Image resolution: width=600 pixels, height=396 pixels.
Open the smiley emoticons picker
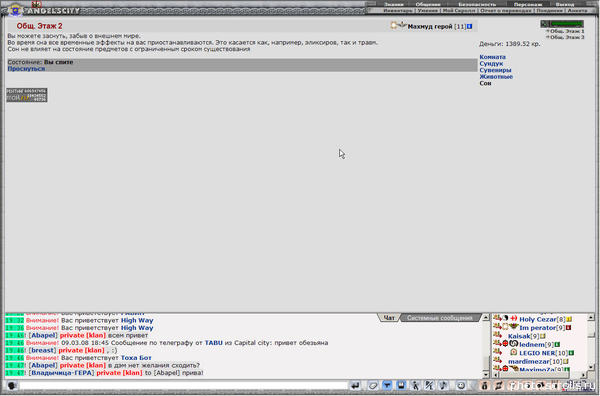461,385
